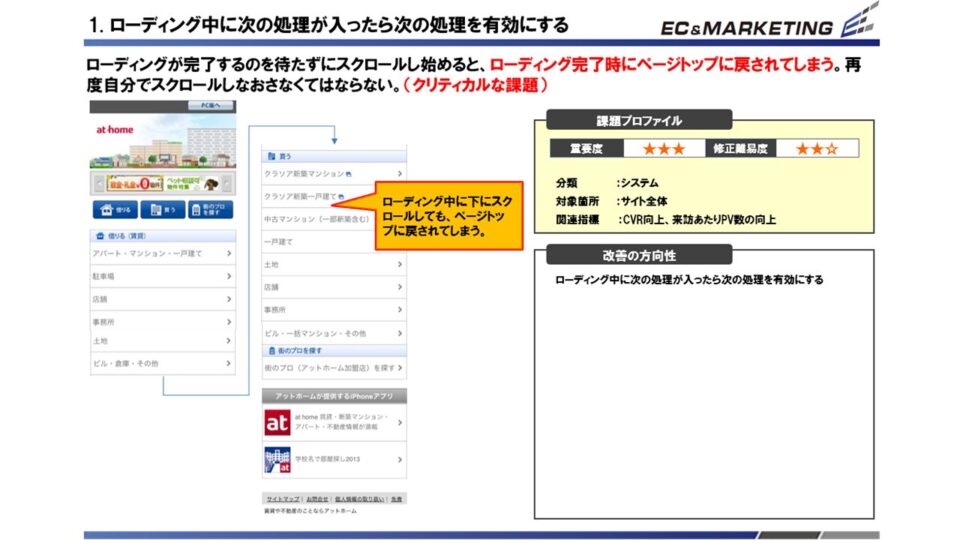This screenshot has width=960, height=540.
Task: Open ビル・一括マンション・その他 row
Action: coord(334,333)
